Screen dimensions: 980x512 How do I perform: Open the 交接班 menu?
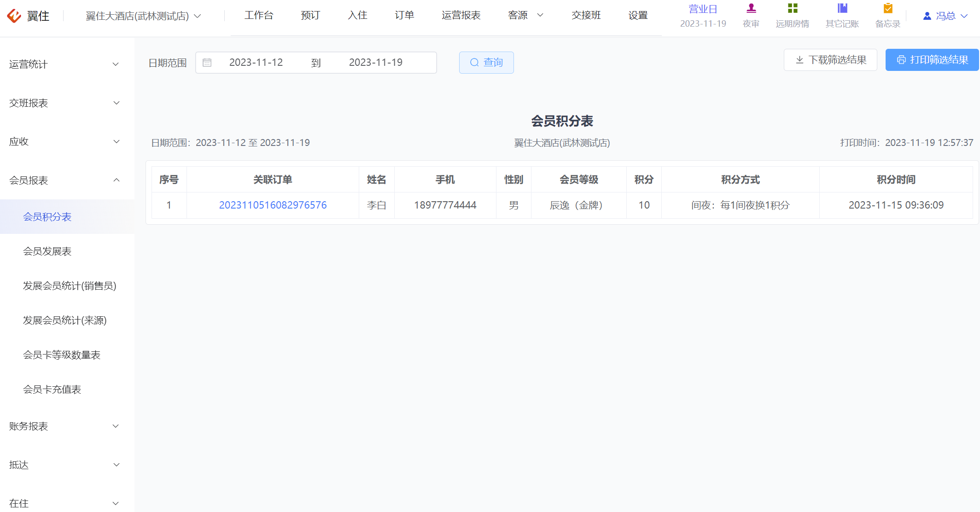[x=586, y=15]
